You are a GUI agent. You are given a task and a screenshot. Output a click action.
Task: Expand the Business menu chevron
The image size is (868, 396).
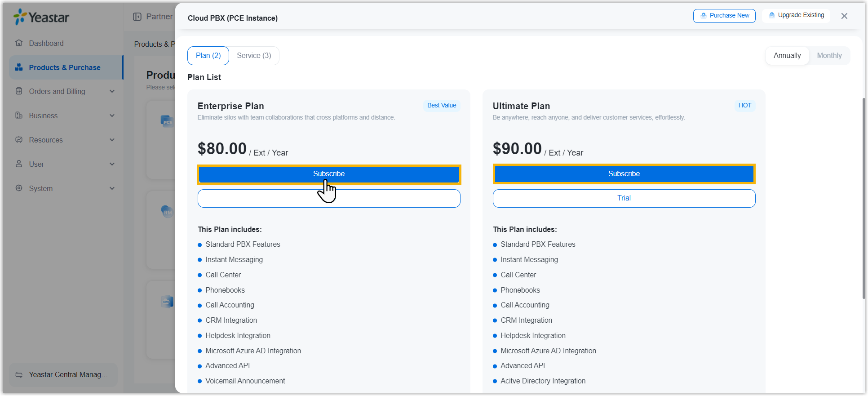(112, 116)
